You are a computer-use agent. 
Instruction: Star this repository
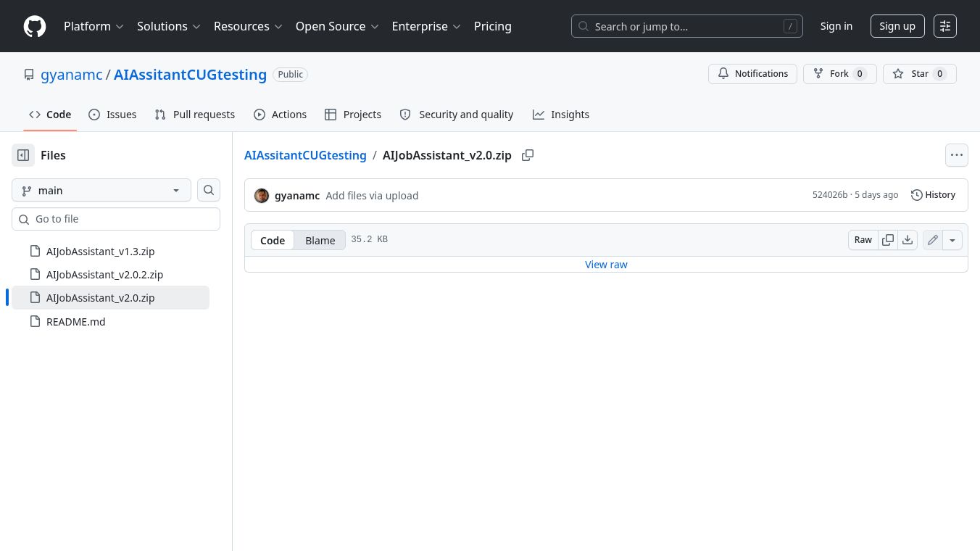tap(920, 74)
